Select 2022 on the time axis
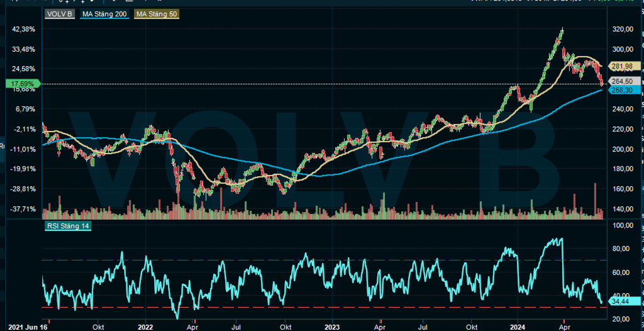644x331 pixels. 145,327
